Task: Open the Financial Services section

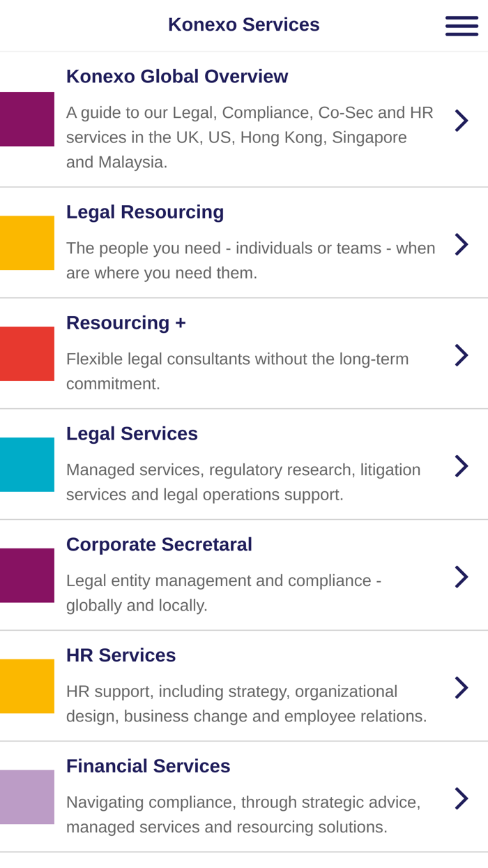Action: click(148, 765)
